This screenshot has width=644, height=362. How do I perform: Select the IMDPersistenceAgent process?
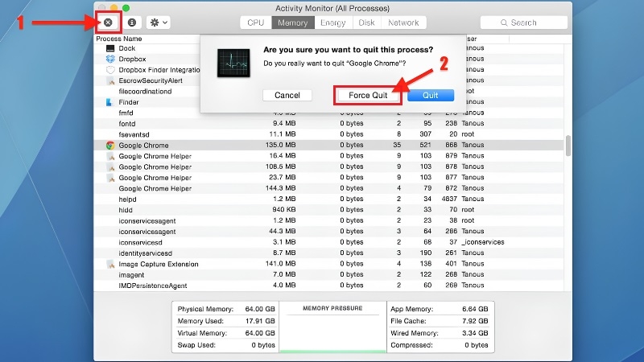tap(328, 286)
